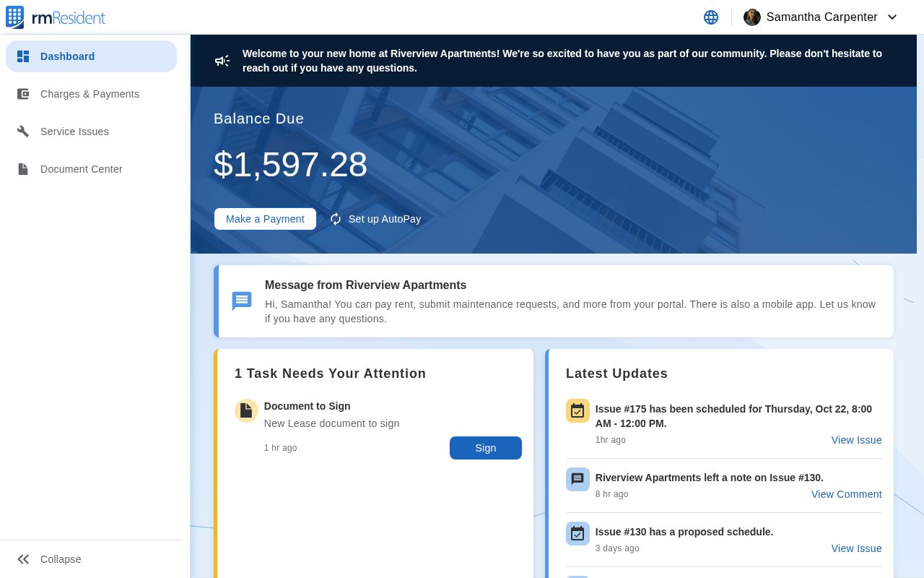Collapse sidebar with double chevron icon

[x=23, y=559]
